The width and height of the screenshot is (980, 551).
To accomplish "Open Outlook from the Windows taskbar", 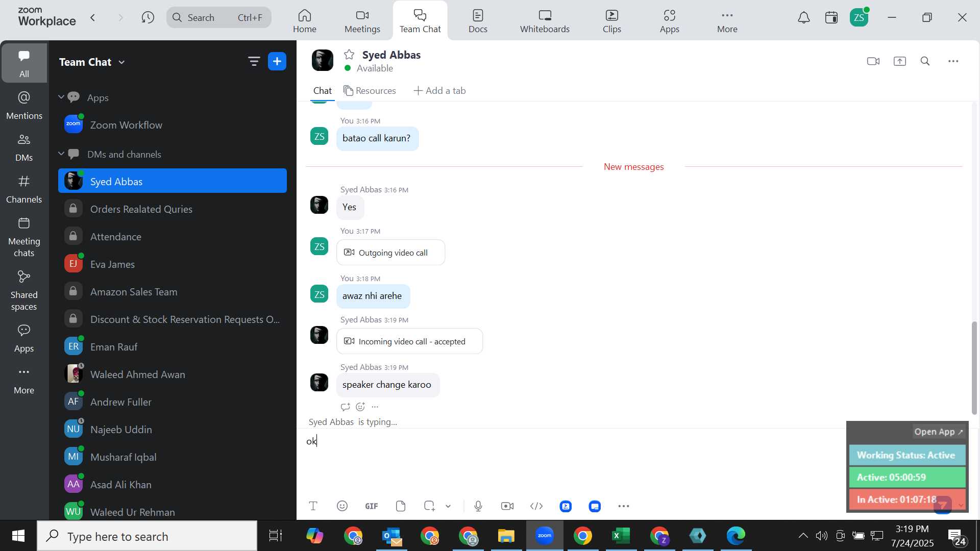I will [x=392, y=536].
